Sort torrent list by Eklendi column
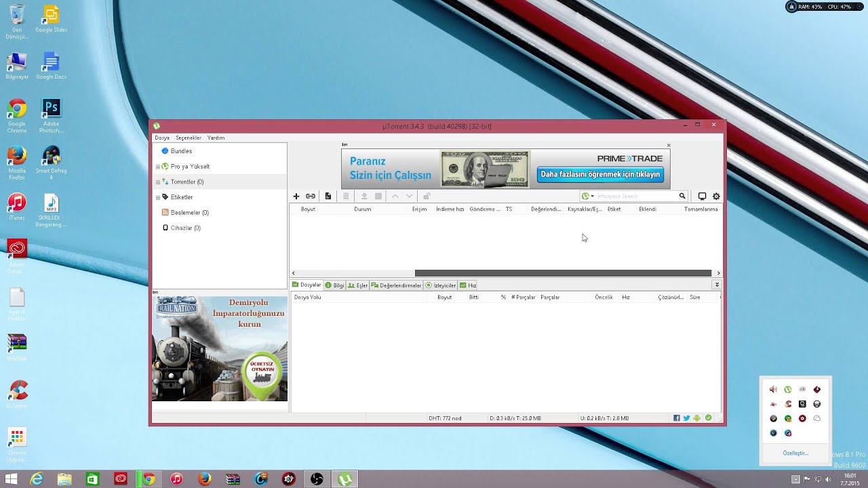The image size is (868, 488). pos(648,209)
